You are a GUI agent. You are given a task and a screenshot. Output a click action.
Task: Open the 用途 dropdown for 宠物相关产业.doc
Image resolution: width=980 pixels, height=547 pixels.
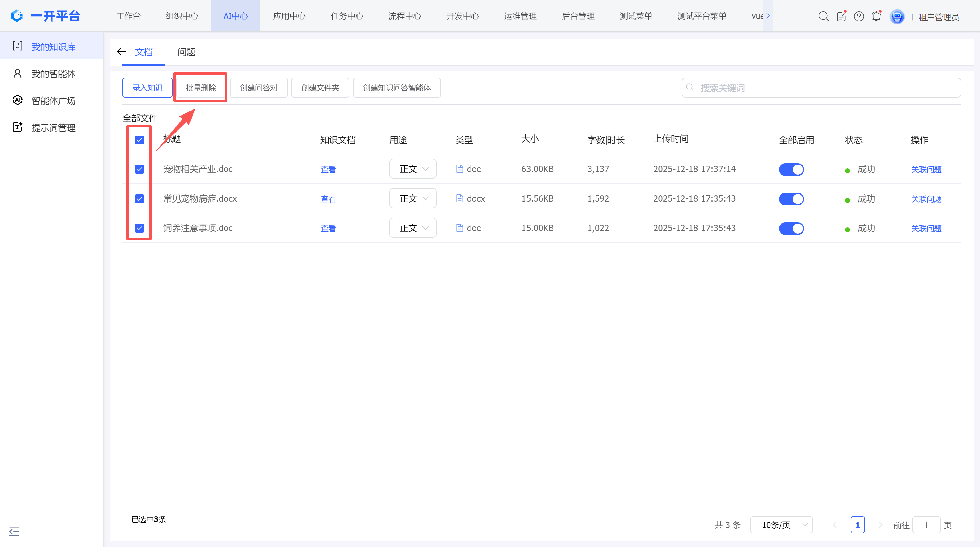tap(413, 169)
